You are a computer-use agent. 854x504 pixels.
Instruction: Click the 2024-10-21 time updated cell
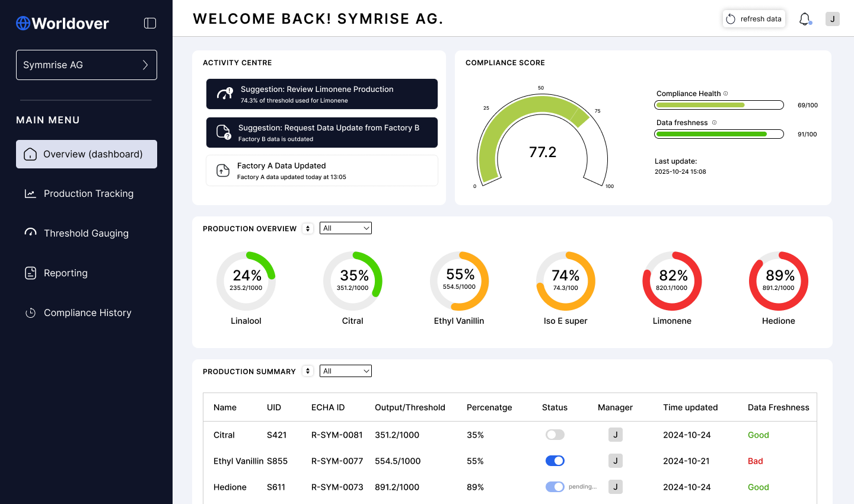[x=686, y=461]
